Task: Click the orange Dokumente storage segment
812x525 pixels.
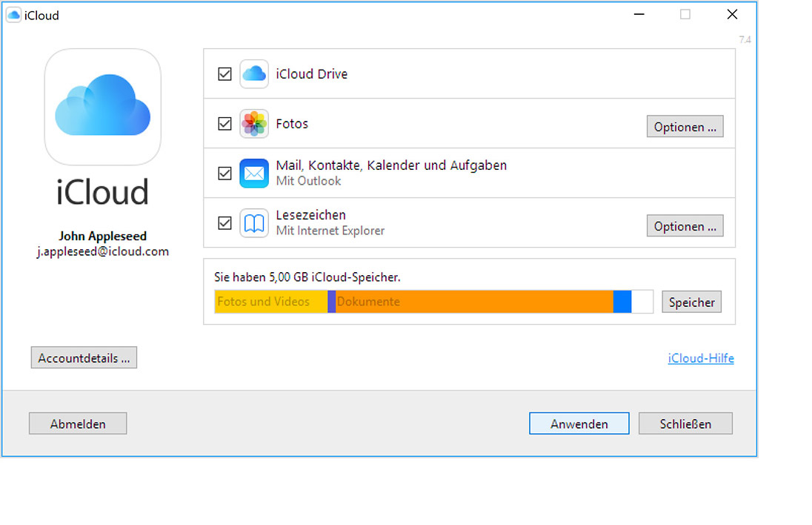Action: tap(474, 302)
